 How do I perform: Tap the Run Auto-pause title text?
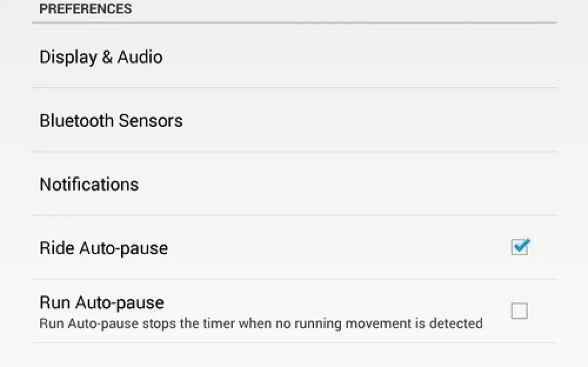(x=102, y=302)
